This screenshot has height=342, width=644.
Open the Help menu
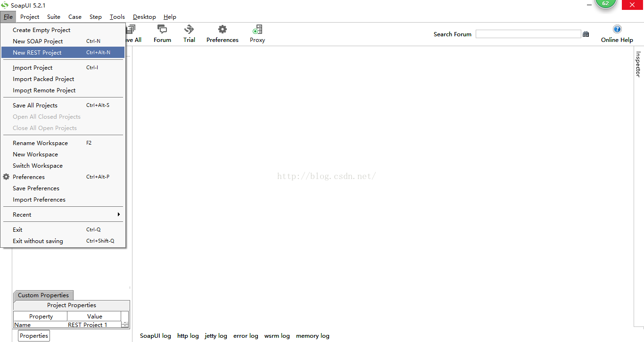tap(170, 16)
